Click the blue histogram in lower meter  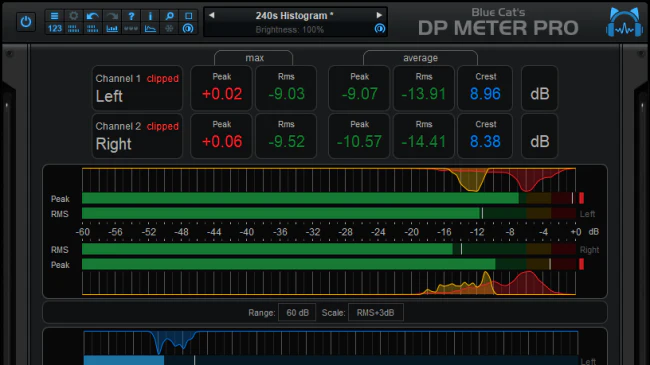point(331,342)
